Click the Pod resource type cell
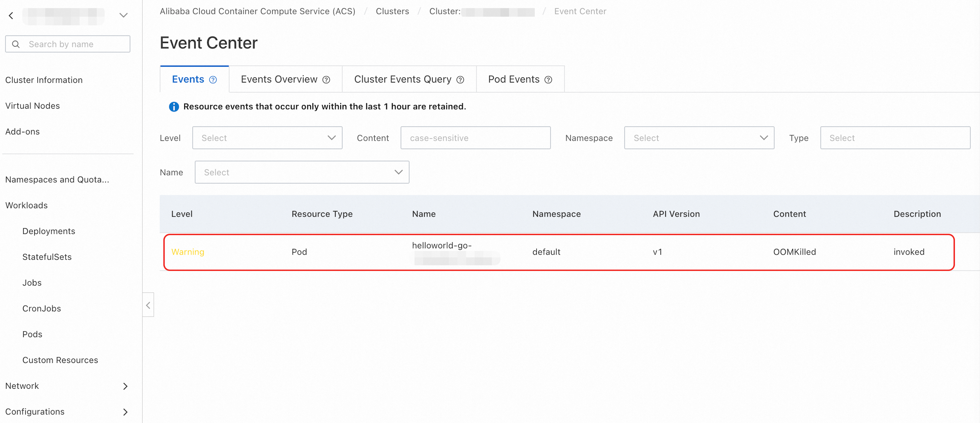Image resolution: width=980 pixels, height=423 pixels. tap(299, 252)
